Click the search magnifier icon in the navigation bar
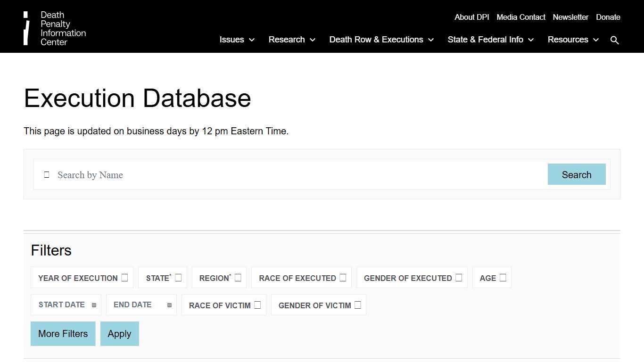 coord(615,40)
